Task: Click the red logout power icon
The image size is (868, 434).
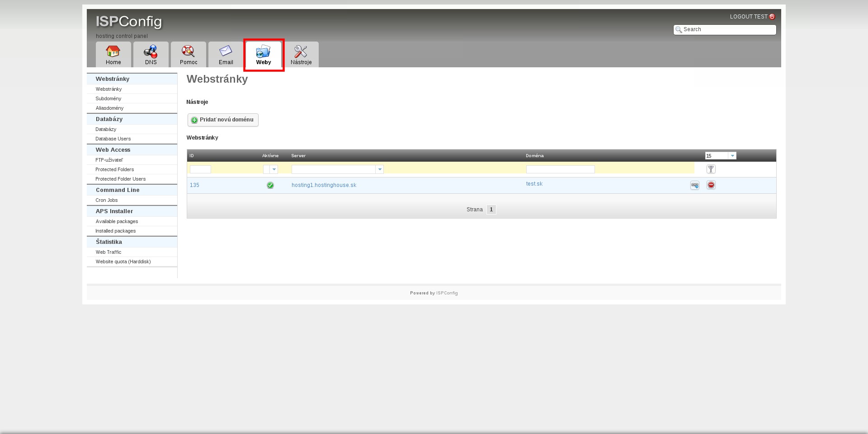Action: pyautogui.click(x=772, y=17)
